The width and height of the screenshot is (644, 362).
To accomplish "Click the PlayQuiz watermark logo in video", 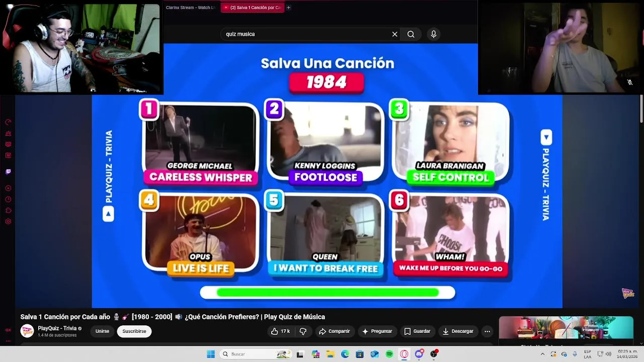I will click(628, 294).
